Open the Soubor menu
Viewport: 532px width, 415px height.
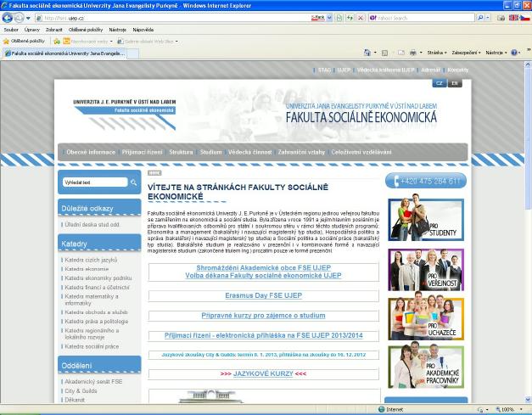pyautogui.click(x=11, y=30)
